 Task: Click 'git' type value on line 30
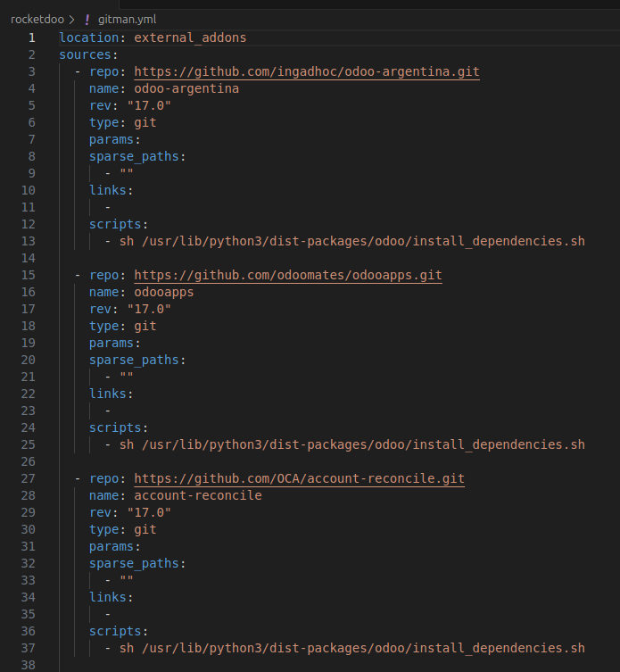pos(145,530)
